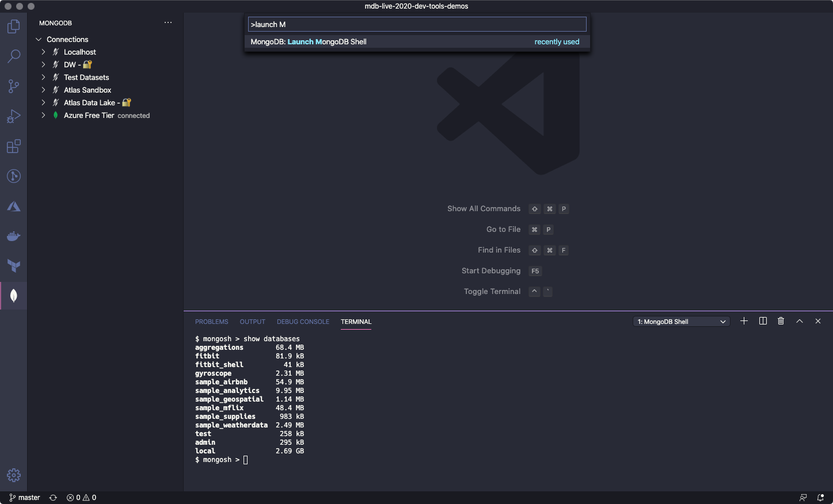Viewport: 833px width, 504px height.
Task: Click 'sample_airbnb' in the terminal output
Action: click(221, 382)
